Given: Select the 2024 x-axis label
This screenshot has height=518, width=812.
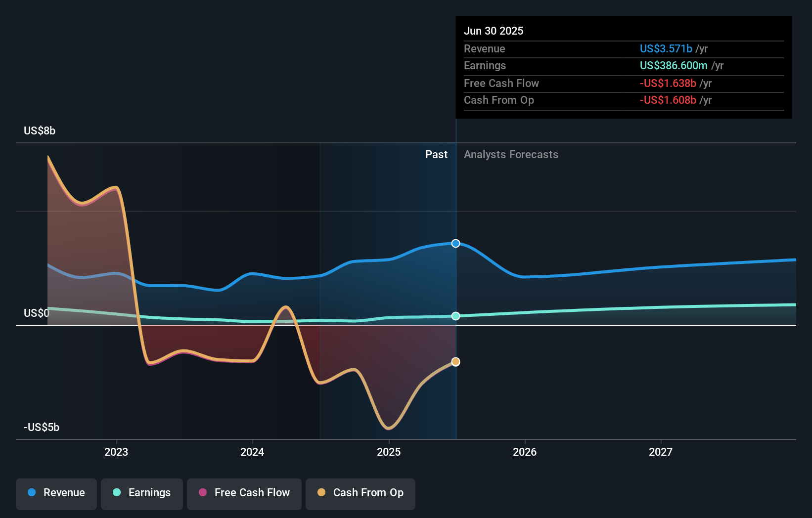Looking at the screenshot, I should tap(252, 452).
